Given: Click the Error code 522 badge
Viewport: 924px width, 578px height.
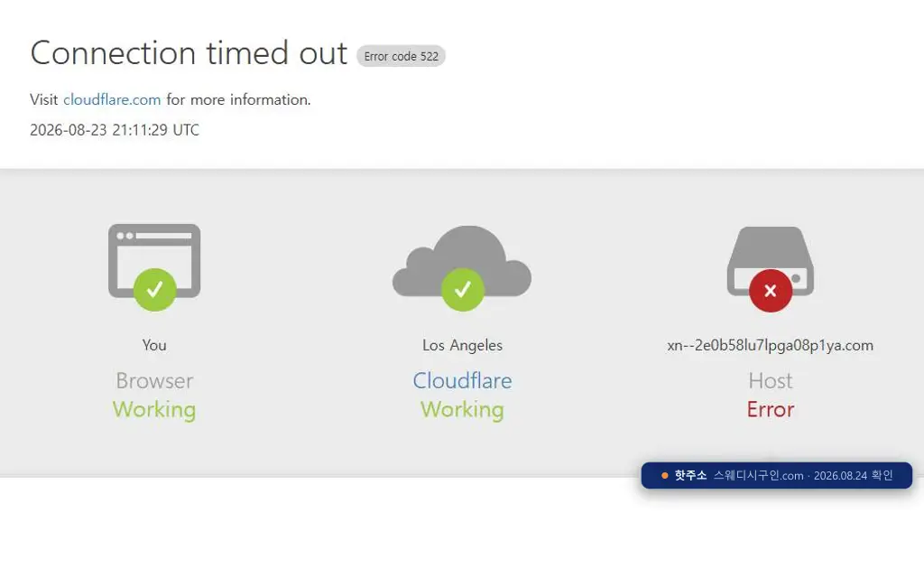Looking at the screenshot, I should tap(401, 56).
